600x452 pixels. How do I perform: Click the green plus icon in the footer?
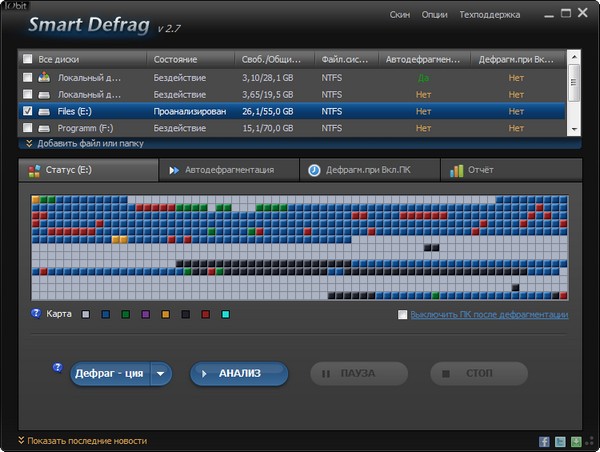coord(576,441)
